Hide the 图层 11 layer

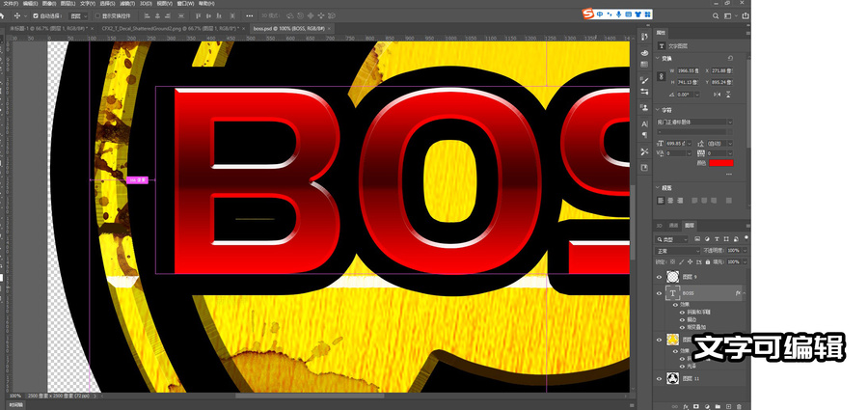(x=659, y=379)
